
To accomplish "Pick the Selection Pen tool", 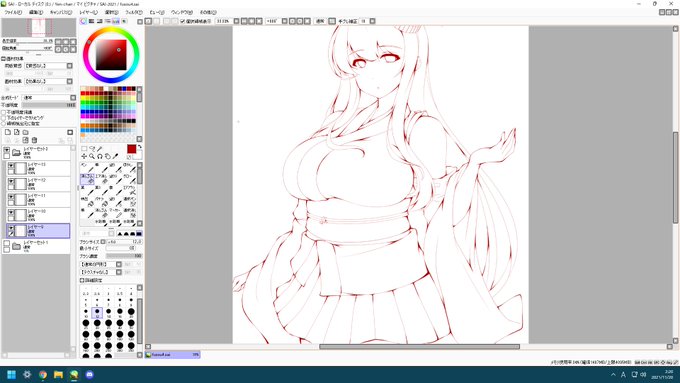I will pos(130,203).
